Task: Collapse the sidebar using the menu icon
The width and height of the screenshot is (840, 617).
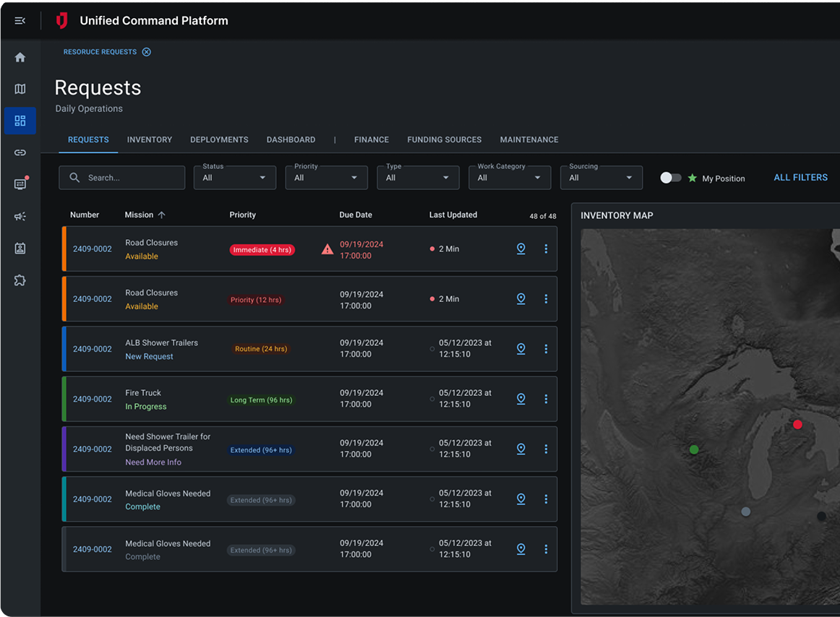Action: pos(20,21)
